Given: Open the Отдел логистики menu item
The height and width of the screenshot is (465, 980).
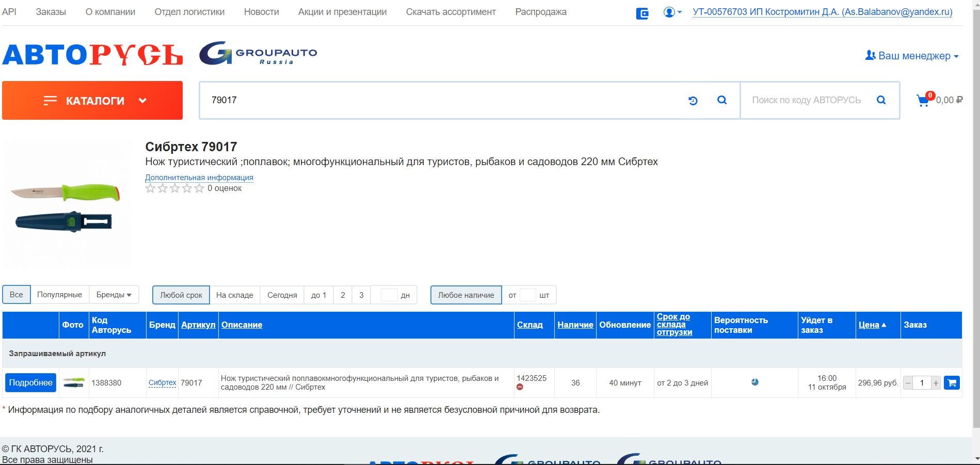Looking at the screenshot, I should coord(189,12).
